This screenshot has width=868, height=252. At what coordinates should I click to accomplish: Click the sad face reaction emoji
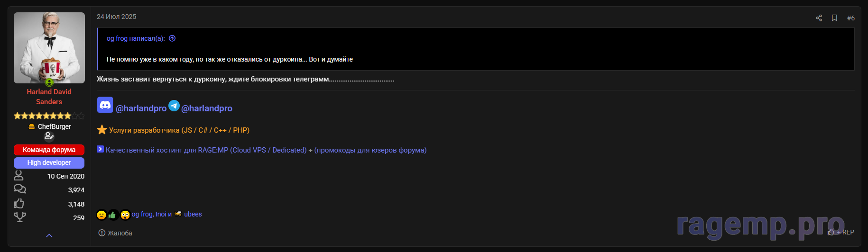pos(102,215)
